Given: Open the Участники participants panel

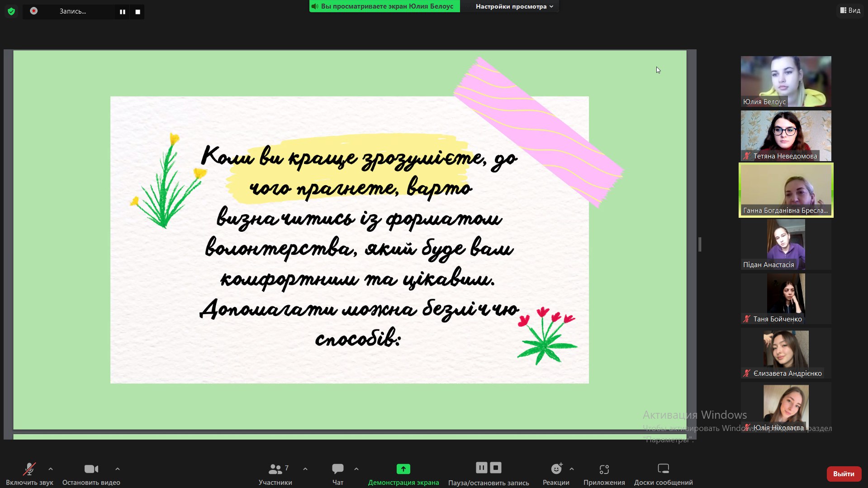Looking at the screenshot, I should coord(275,474).
